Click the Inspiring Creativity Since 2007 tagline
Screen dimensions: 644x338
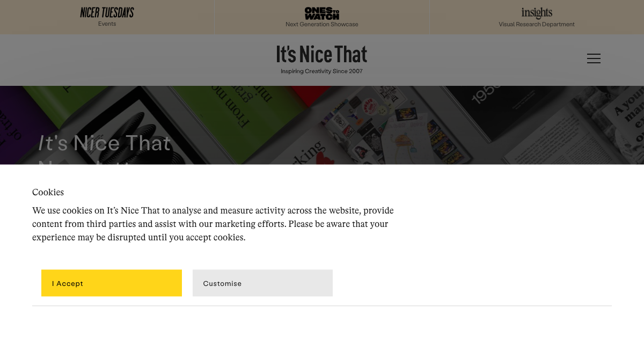(321, 71)
